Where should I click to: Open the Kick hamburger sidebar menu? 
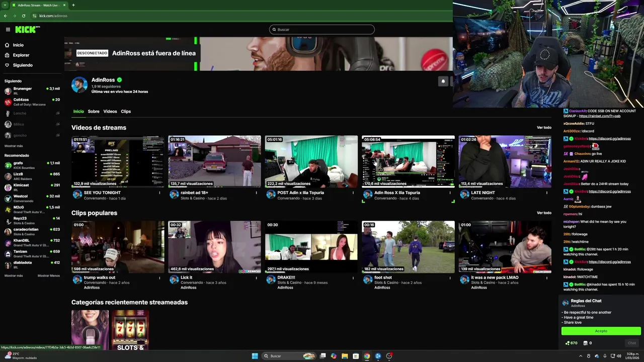click(x=8, y=30)
